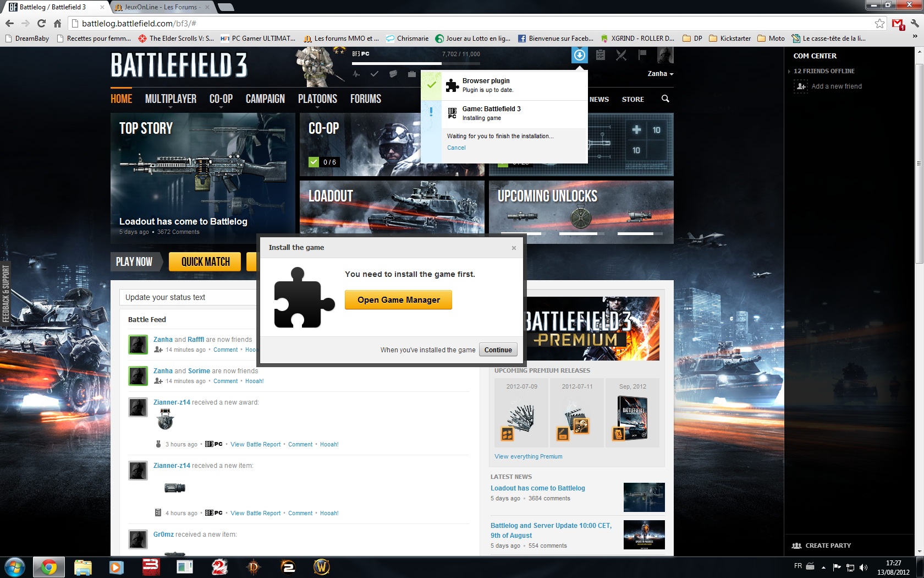Open the Multiplayer menu

[170, 99]
